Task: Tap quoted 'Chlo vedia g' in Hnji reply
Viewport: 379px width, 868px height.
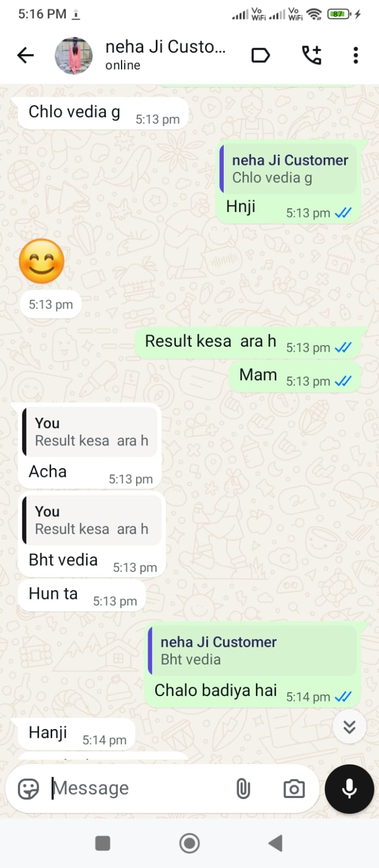Action: (x=289, y=169)
